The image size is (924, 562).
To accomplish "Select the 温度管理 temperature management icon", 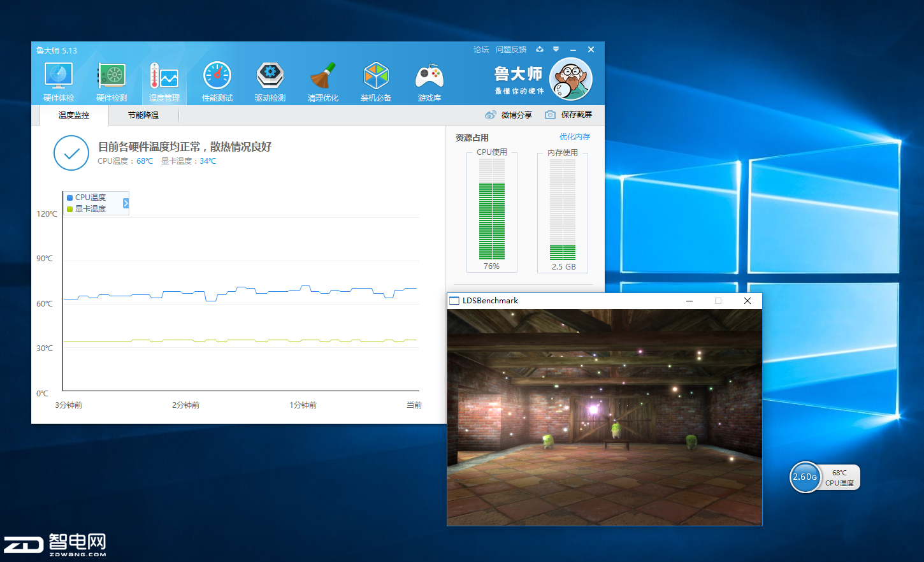I will click(x=164, y=82).
